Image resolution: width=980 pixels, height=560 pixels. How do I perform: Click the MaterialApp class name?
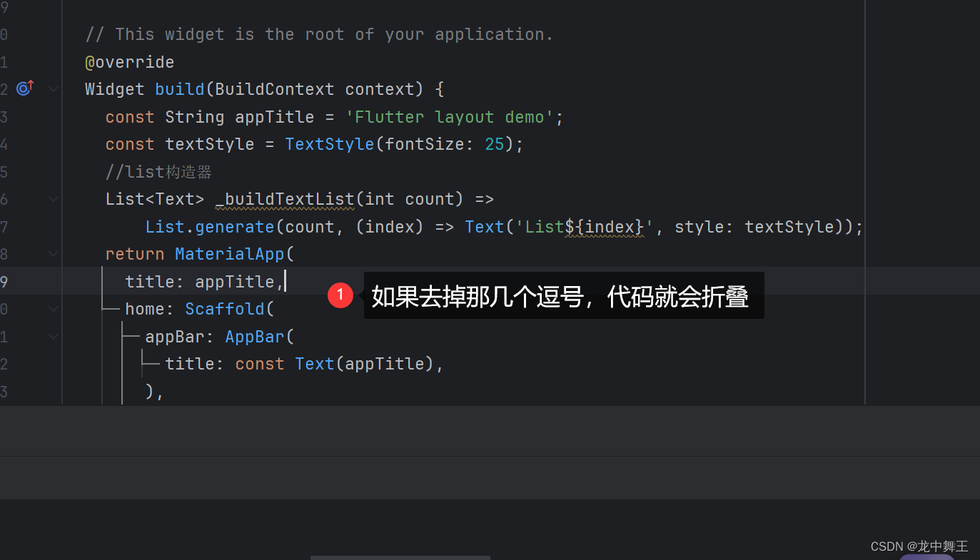[229, 254]
